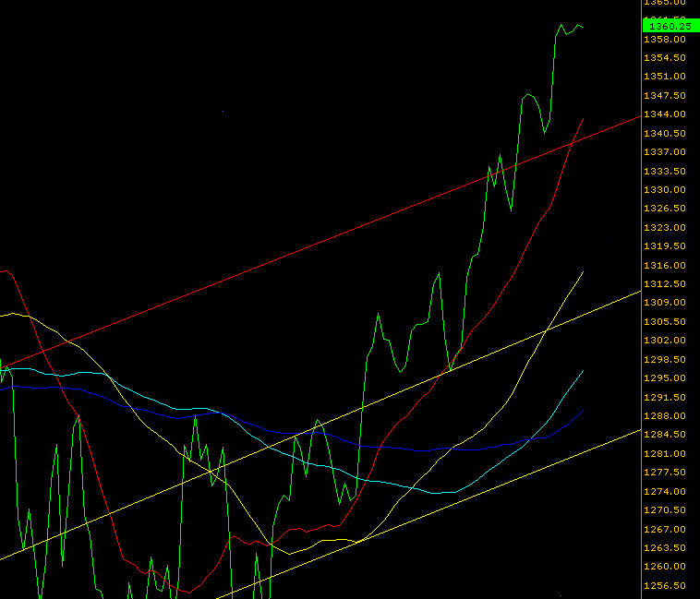Click the 1309.00 price axis label
The image size is (700, 599).
point(665,303)
